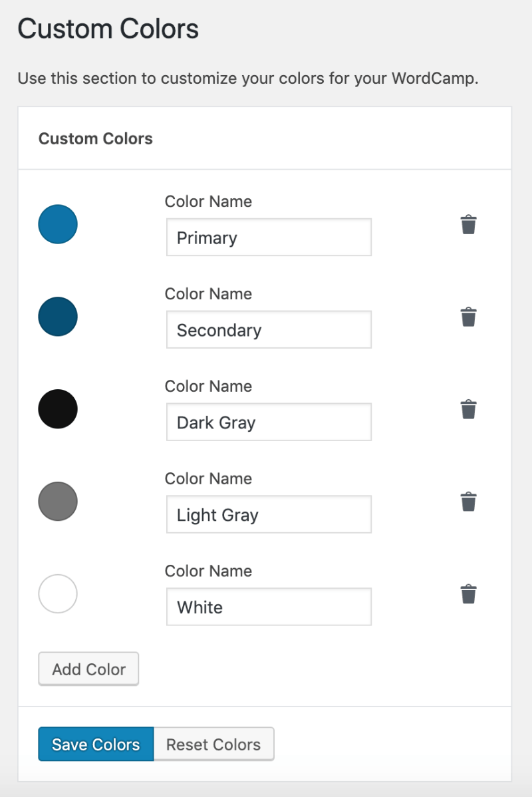Save changes with Save Colors button

pyautogui.click(x=96, y=744)
